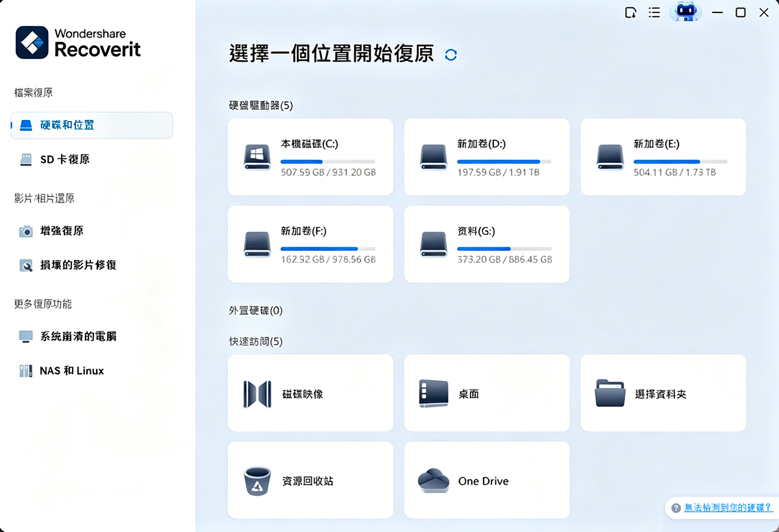Click the 磁碟映像 label
This screenshot has height=532, width=779.
303,394
